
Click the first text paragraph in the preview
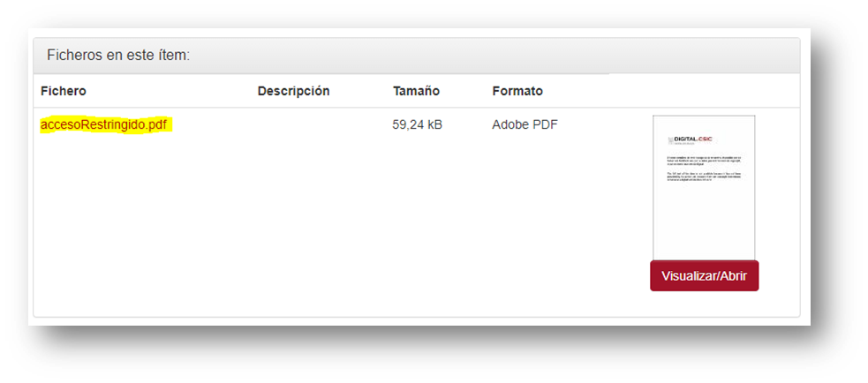(x=704, y=160)
